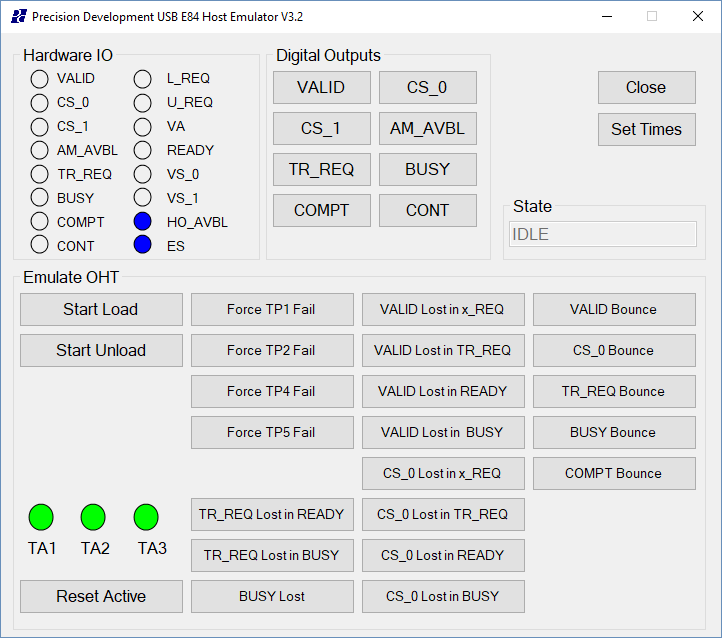Viewport: 722px width, 638px height.
Task: Click TR_REQ Lost in READY
Action: point(272,514)
